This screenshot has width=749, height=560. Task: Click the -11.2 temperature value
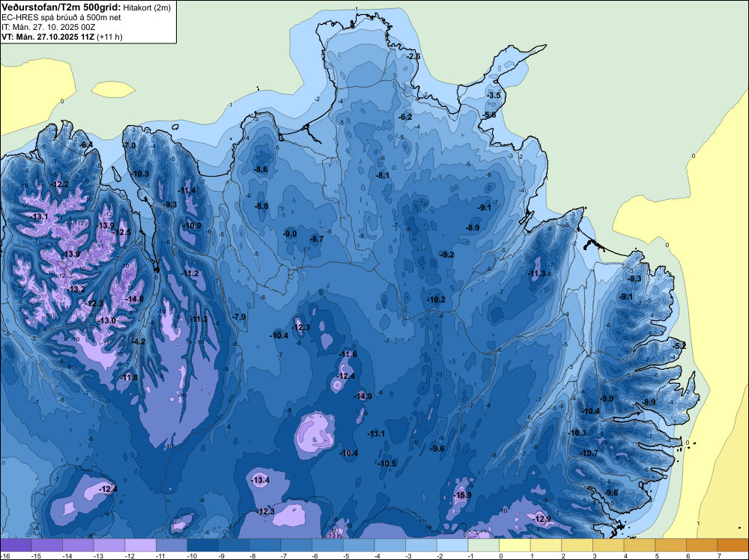point(189,273)
